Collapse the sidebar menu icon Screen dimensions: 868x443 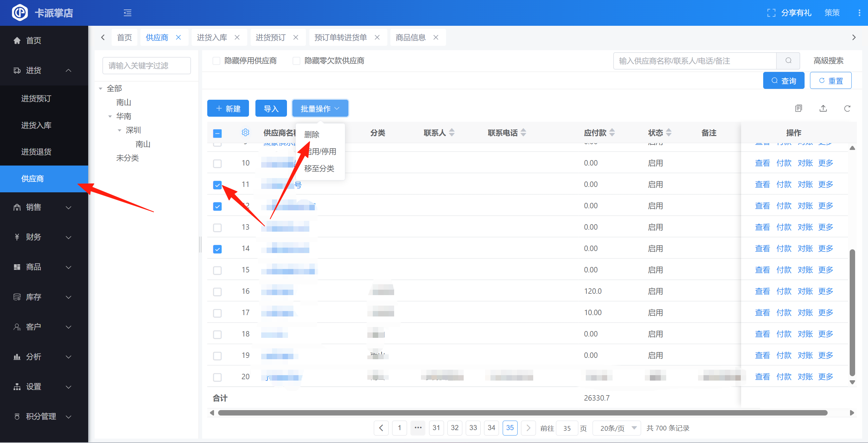pos(128,13)
